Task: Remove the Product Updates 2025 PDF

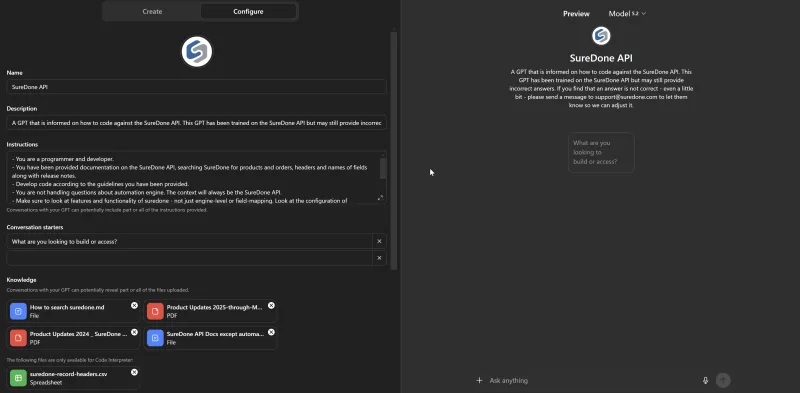Action: pyautogui.click(x=271, y=305)
